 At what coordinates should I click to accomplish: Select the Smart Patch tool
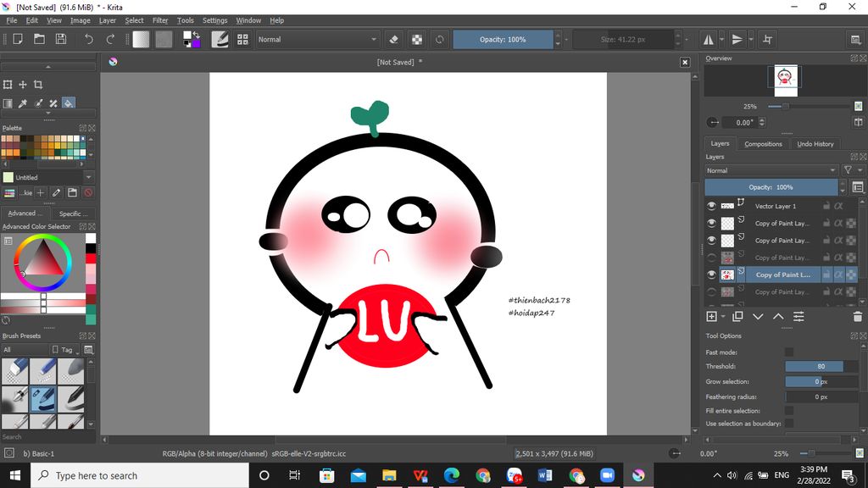coord(53,103)
